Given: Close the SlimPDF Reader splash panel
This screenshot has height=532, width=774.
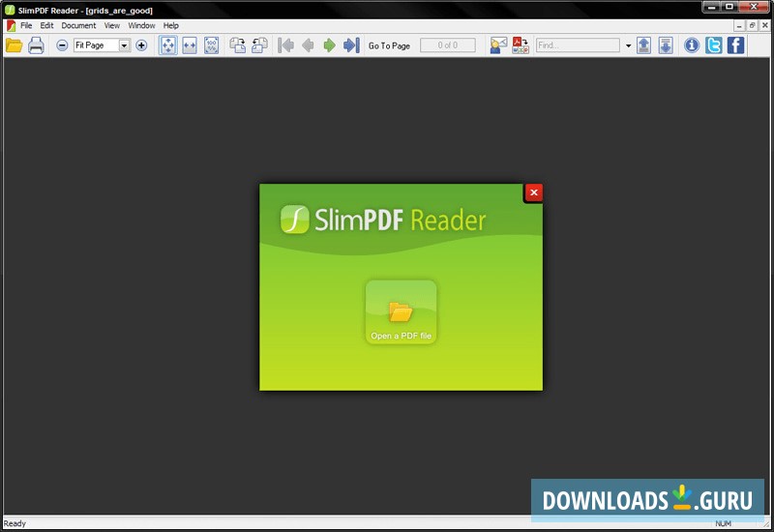Looking at the screenshot, I should point(534,192).
